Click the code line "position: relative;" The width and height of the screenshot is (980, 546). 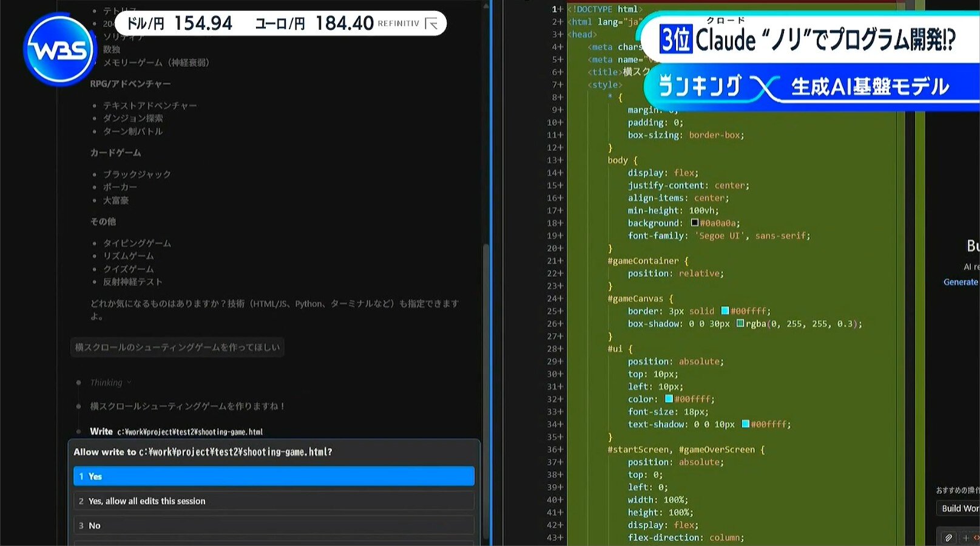coord(676,273)
